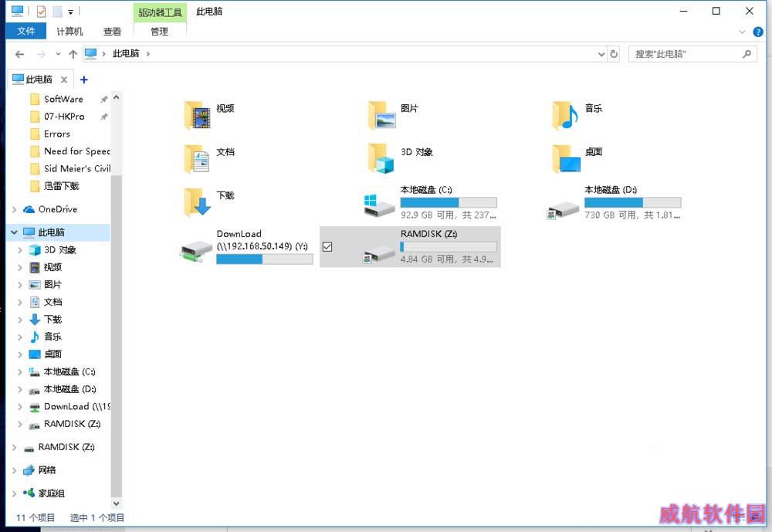This screenshot has height=532, width=772.
Task: Open the 3D 对象 folder icon
Action: 381,158
